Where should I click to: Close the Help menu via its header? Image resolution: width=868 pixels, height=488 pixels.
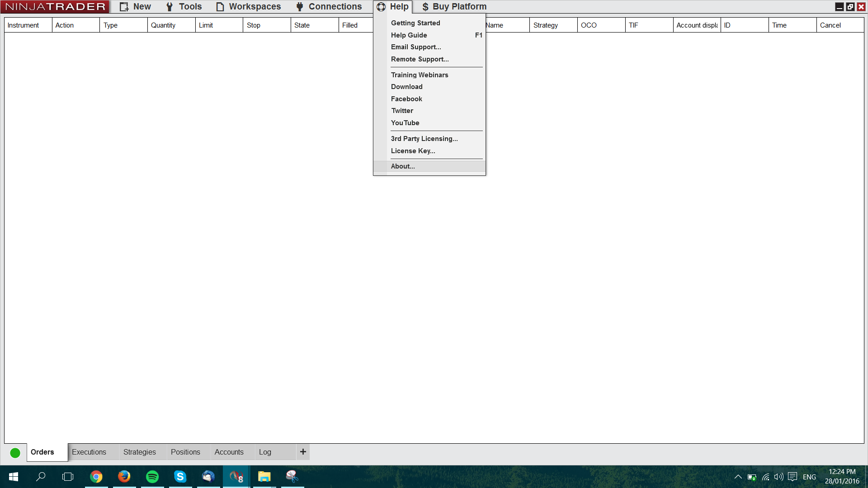pos(392,7)
